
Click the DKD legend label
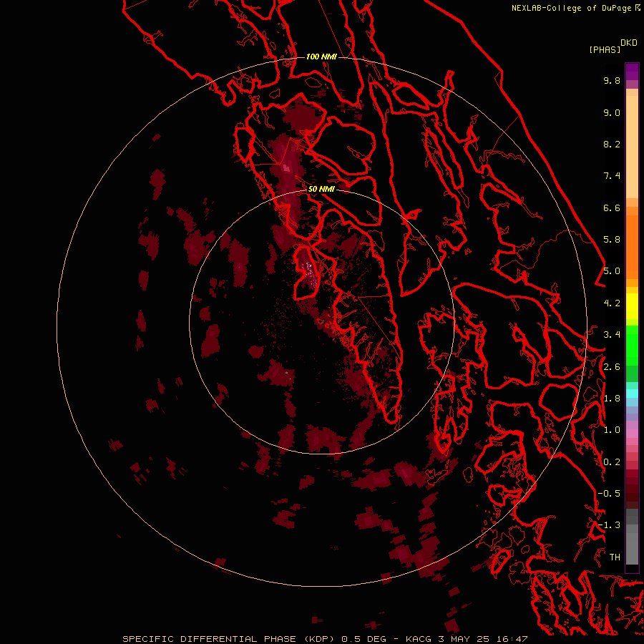pos(629,43)
